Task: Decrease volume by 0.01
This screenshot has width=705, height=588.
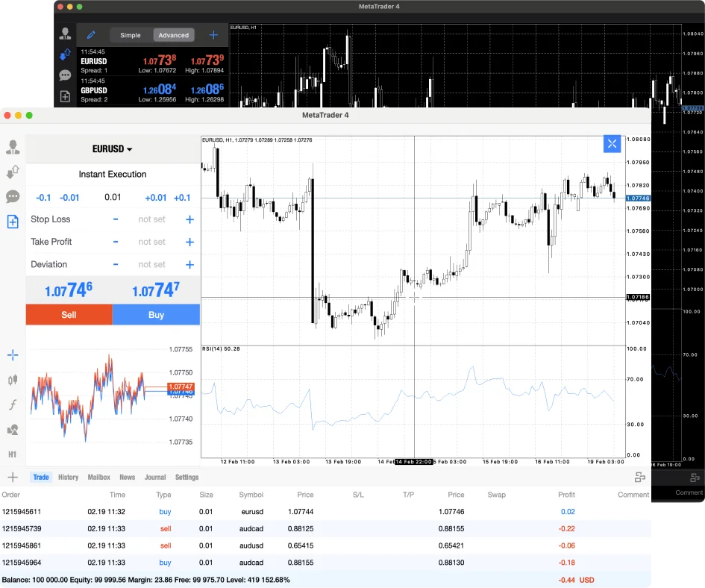Action: [x=69, y=198]
